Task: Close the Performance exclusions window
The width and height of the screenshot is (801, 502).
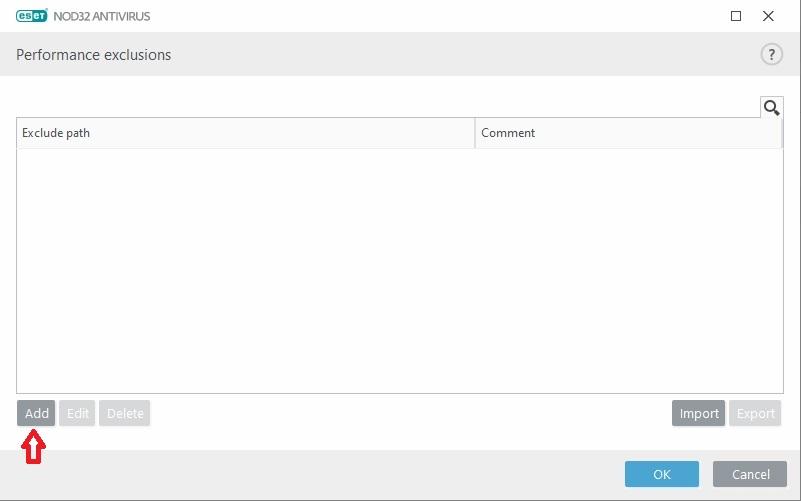Action: pos(768,16)
